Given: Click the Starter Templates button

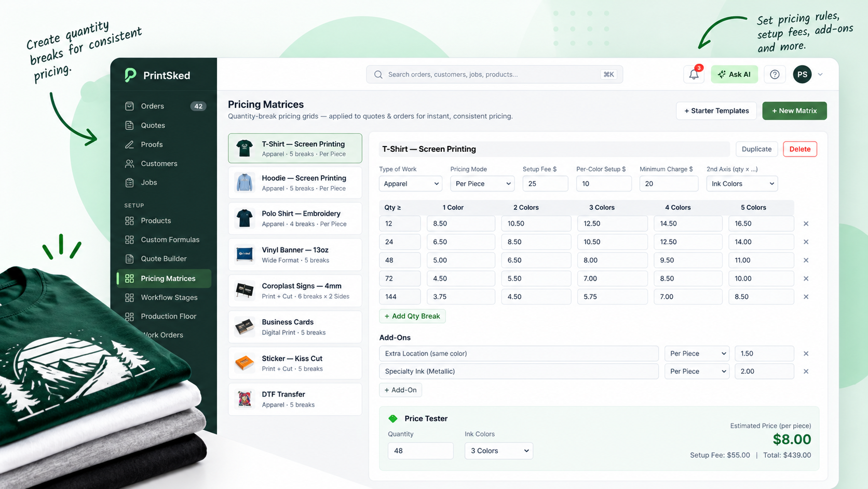Looking at the screenshot, I should click(x=716, y=111).
